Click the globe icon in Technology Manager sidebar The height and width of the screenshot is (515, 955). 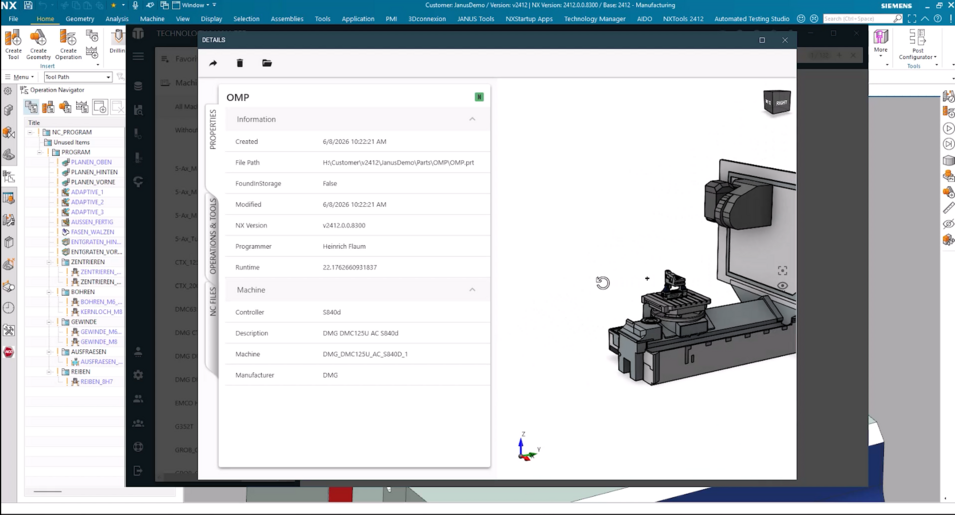tap(138, 447)
